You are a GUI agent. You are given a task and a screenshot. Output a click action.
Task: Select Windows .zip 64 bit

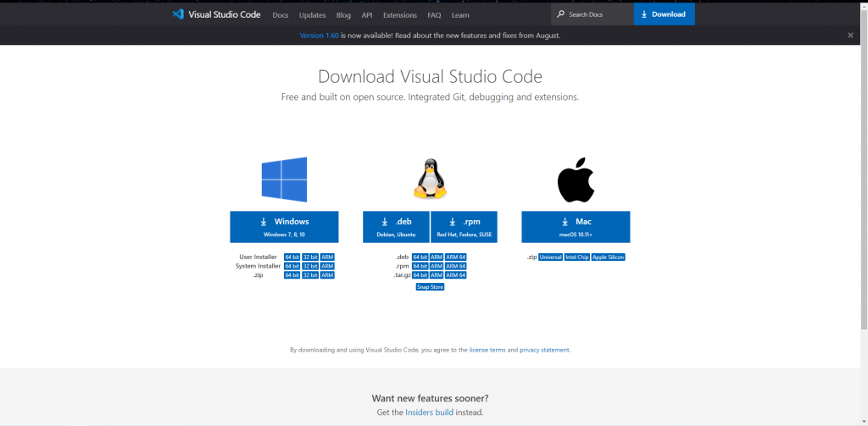pyautogui.click(x=292, y=275)
